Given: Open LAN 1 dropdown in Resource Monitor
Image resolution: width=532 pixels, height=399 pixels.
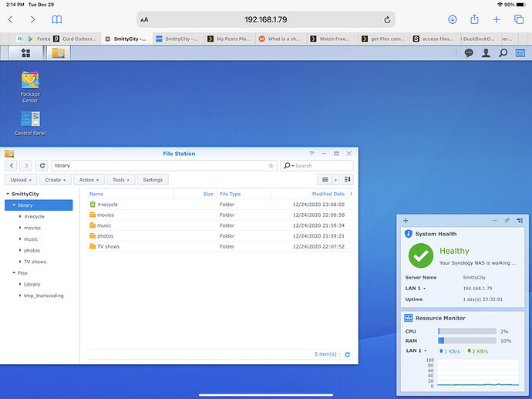Looking at the screenshot, I should [x=425, y=350].
